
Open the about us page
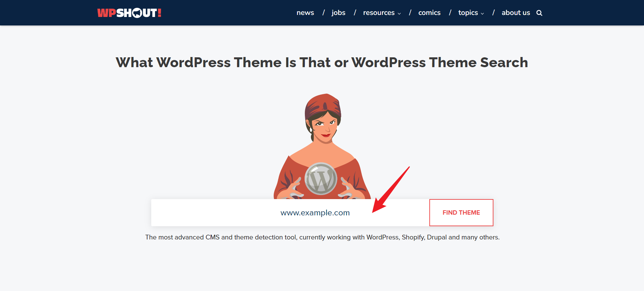[516, 13]
